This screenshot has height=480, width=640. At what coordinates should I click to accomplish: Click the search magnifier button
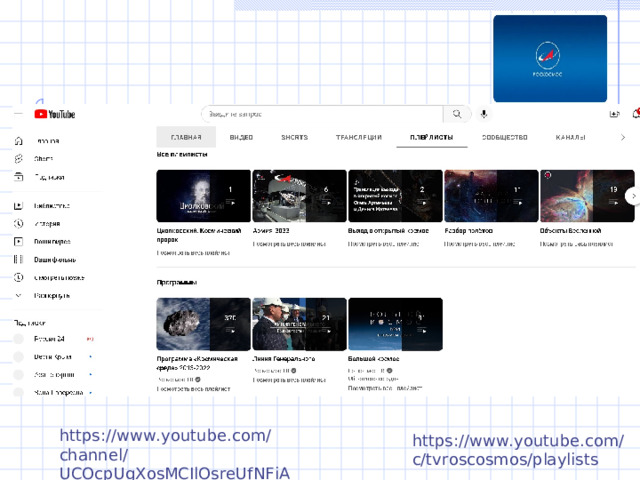coord(457,114)
